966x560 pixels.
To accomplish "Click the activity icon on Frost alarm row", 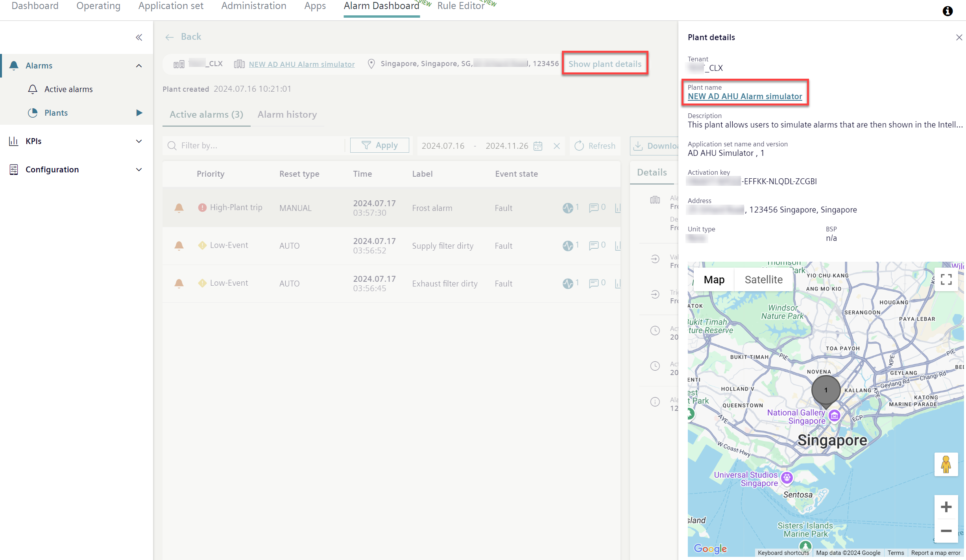I will [567, 208].
